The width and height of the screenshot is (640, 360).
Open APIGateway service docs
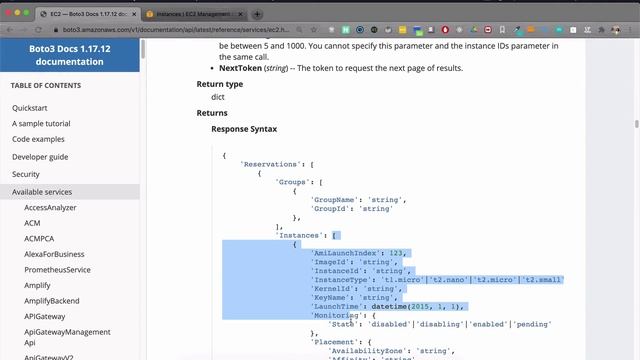point(44,316)
